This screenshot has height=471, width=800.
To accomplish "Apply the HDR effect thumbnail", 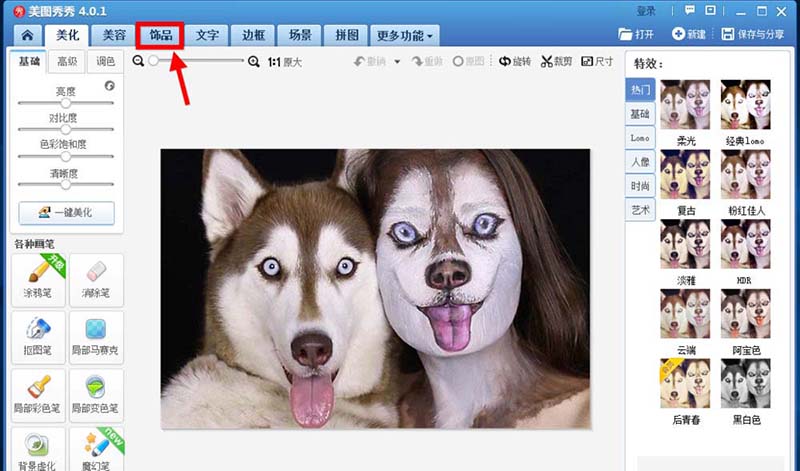I will [x=745, y=244].
